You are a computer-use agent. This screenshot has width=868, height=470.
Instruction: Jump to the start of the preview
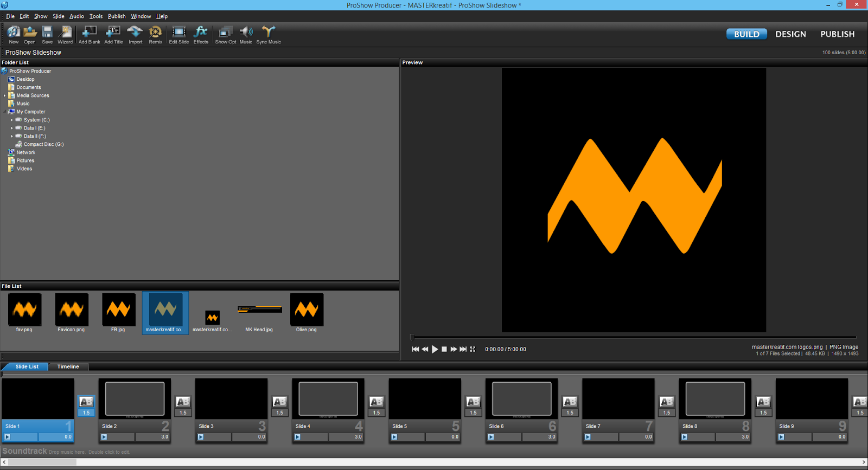click(416, 349)
